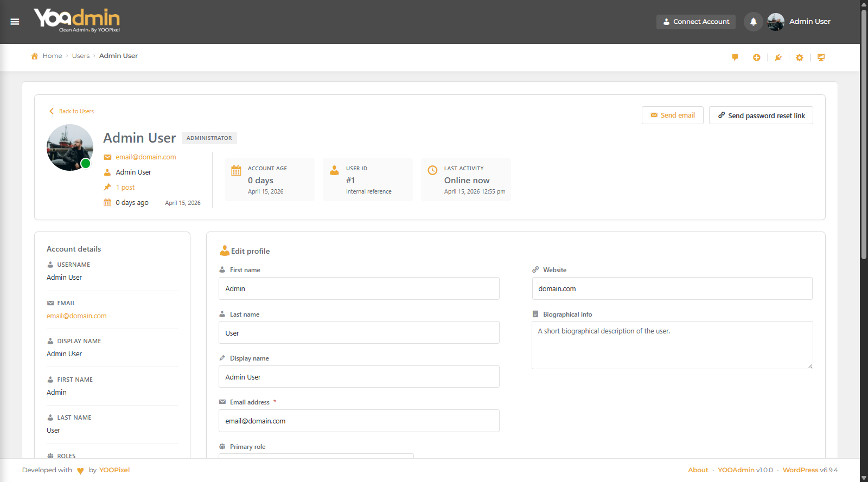This screenshot has width=868, height=482.
Task: Click email@domain.com link under profile name
Action: [146, 157]
